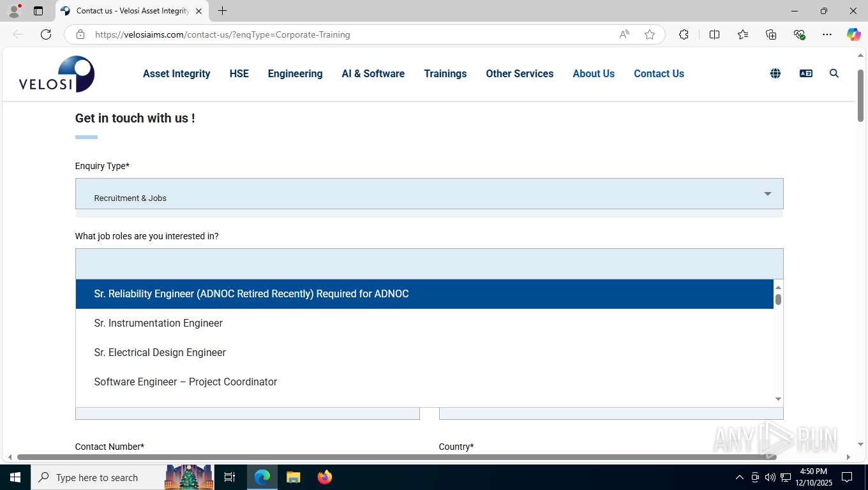Viewport: 868px width, 490px height.
Task: Open AI & Software menu
Action: (373, 73)
